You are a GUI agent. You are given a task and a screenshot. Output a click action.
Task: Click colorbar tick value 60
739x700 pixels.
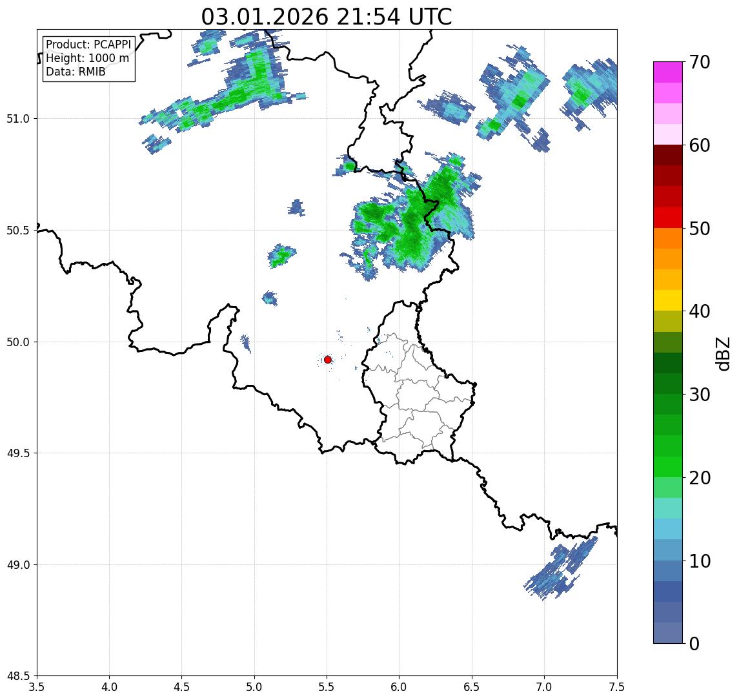700,146
